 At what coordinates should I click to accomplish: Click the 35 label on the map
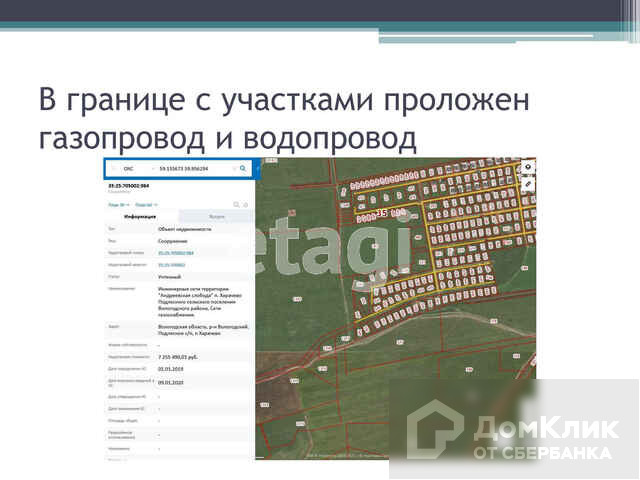click(382, 213)
